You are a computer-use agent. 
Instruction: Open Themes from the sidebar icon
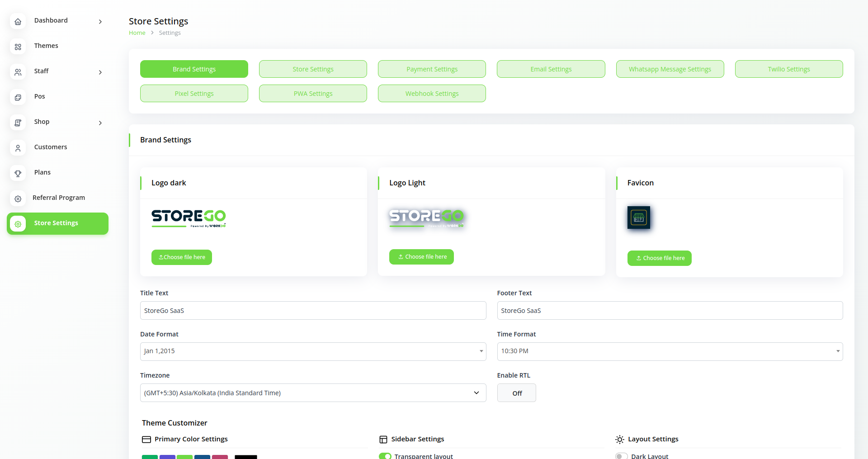click(18, 47)
